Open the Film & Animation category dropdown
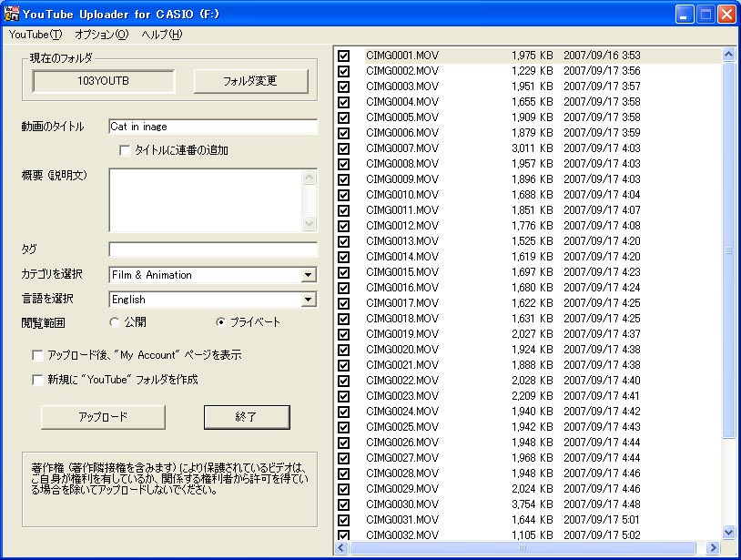 tap(310, 276)
